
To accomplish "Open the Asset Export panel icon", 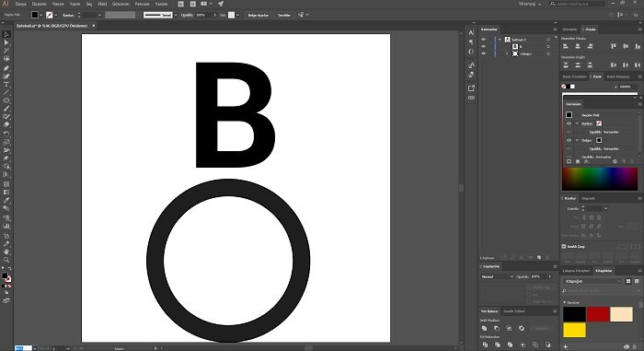I will pos(471,88).
